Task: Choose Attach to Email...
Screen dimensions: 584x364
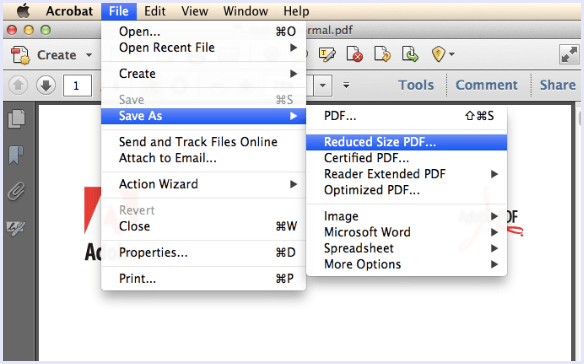Action: tap(203, 158)
